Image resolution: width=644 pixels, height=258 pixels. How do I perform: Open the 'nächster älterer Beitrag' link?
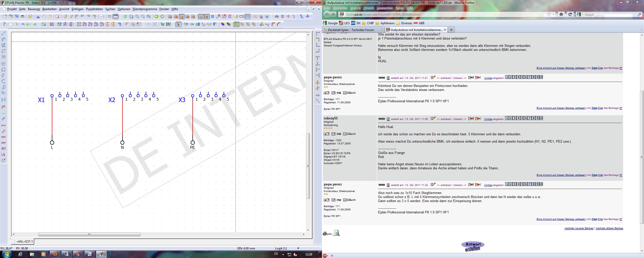tap(609, 228)
